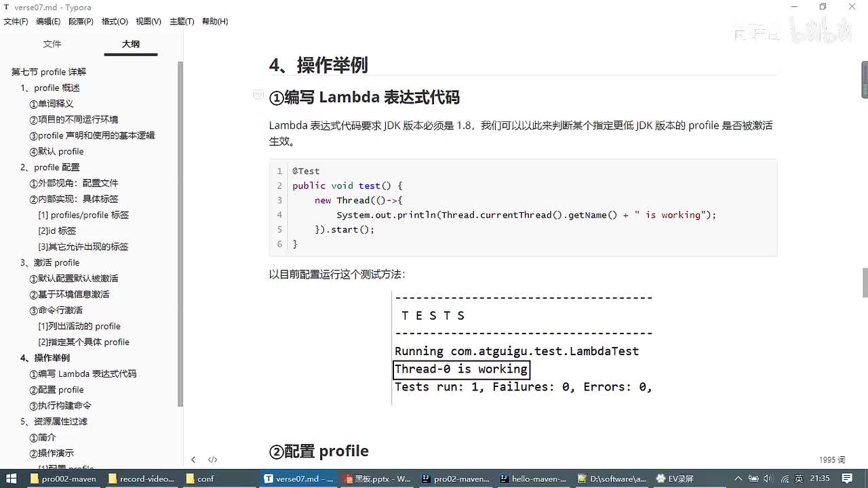Click the sidebar outline vertical scrollbar
Viewport: 868px width, 488px height.
[180, 234]
